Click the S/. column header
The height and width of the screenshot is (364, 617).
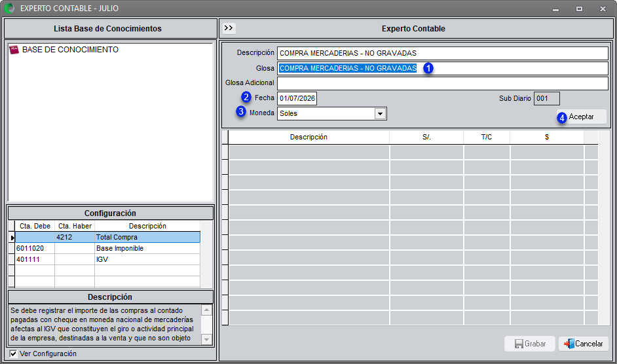[426, 137]
